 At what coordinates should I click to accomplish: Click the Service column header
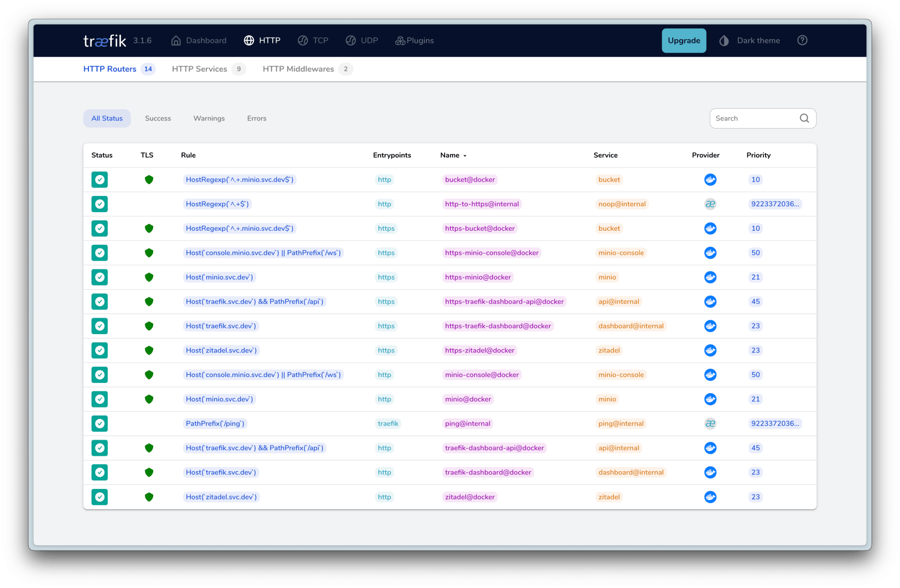tap(605, 155)
